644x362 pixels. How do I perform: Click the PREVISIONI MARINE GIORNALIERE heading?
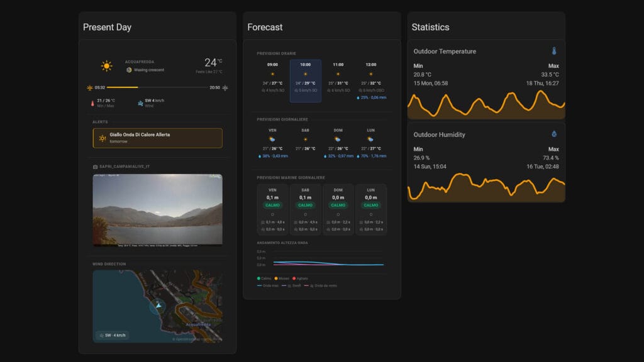291,178
